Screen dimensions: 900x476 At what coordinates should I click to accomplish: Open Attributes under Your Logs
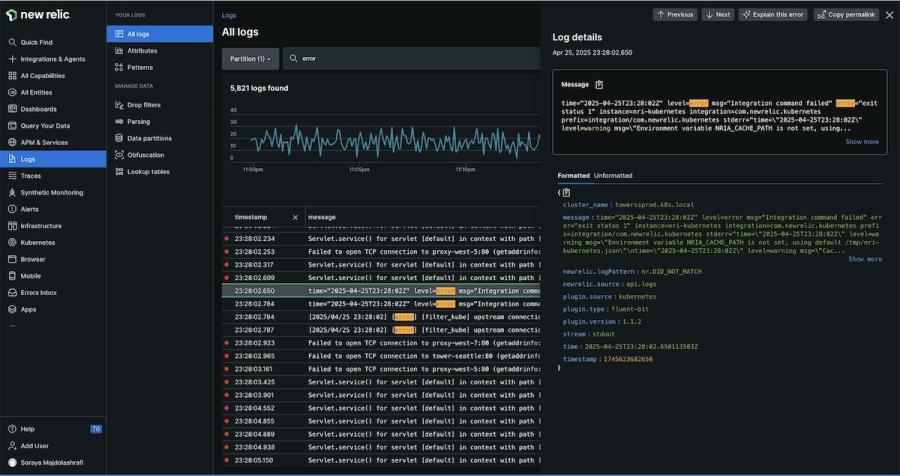coord(142,51)
